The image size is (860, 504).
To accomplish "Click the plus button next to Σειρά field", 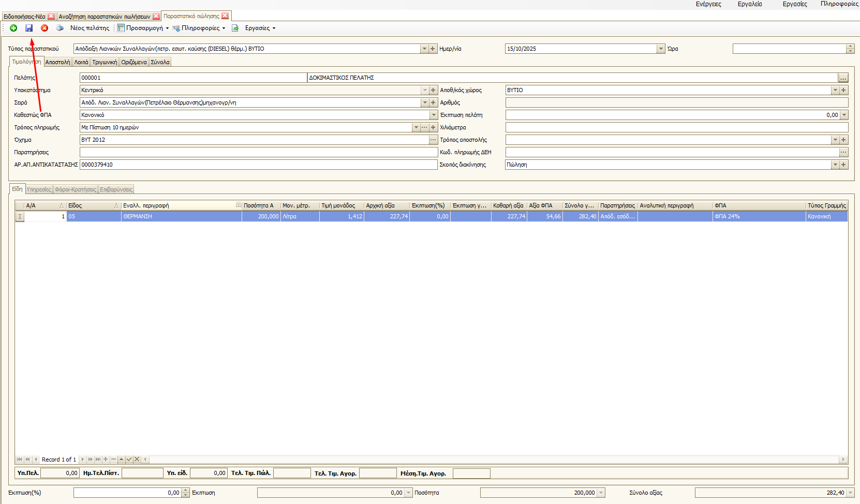I will (x=433, y=102).
